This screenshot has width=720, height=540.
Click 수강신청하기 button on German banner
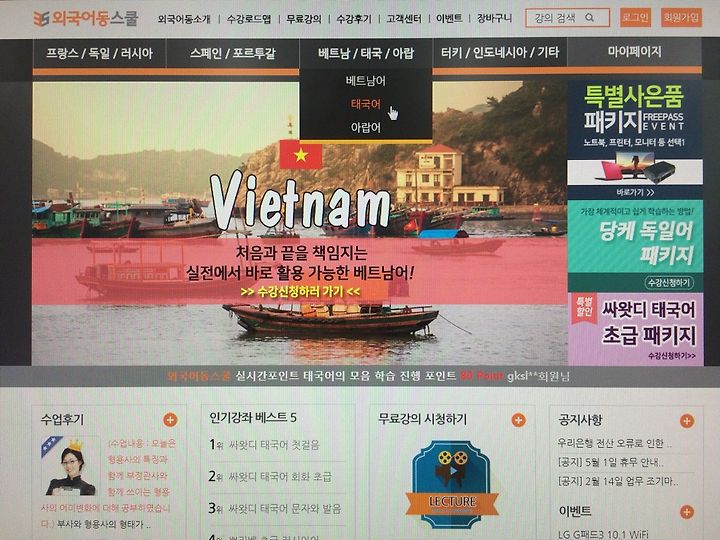coord(669,283)
